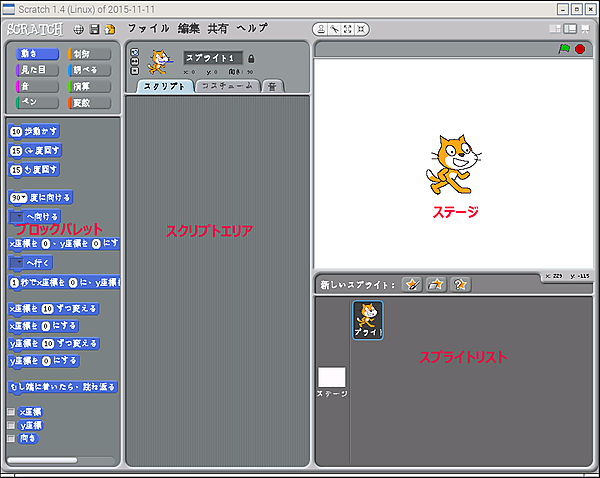Click the y座標を0にする block

(x=44, y=361)
